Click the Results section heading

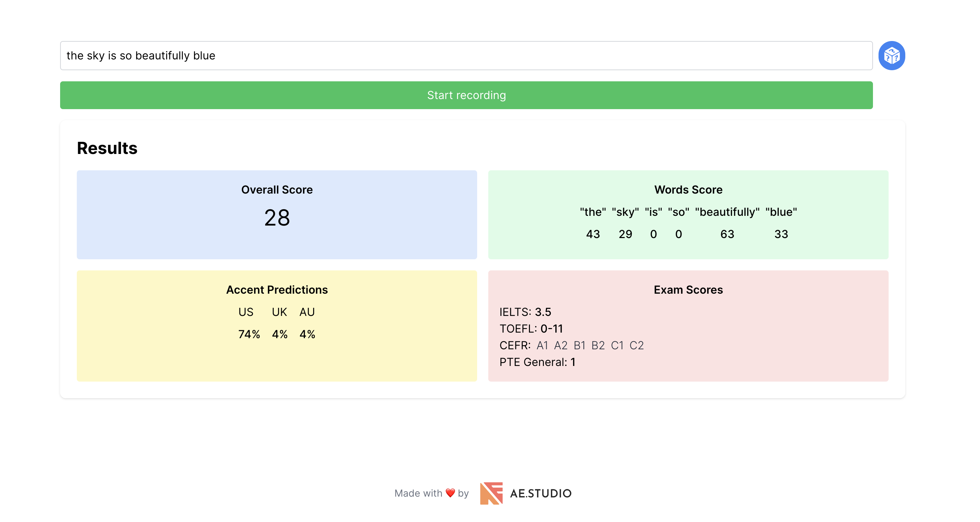coord(107,148)
